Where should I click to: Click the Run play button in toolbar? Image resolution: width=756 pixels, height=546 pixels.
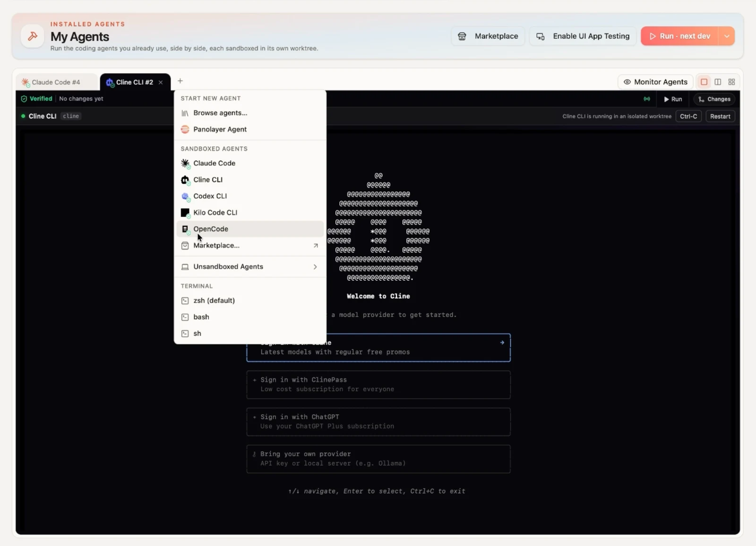[x=673, y=99]
